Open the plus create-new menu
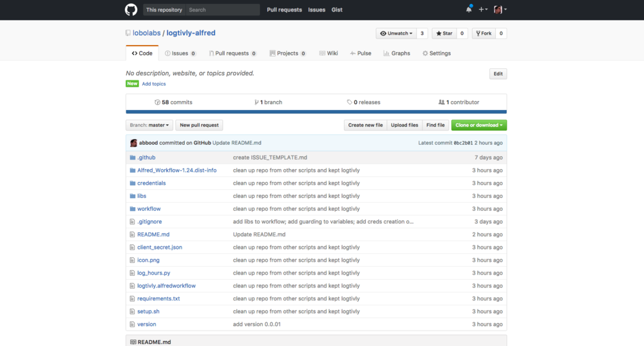Viewport: 644px width, 346px height. click(483, 10)
